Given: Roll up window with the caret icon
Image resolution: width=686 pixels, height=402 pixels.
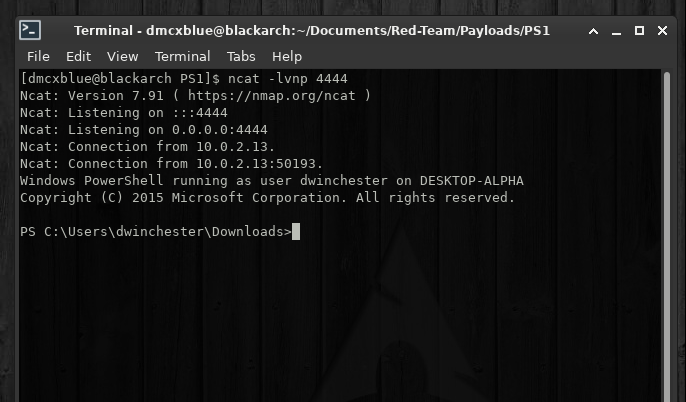Looking at the screenshot, I should pos(593,31).
